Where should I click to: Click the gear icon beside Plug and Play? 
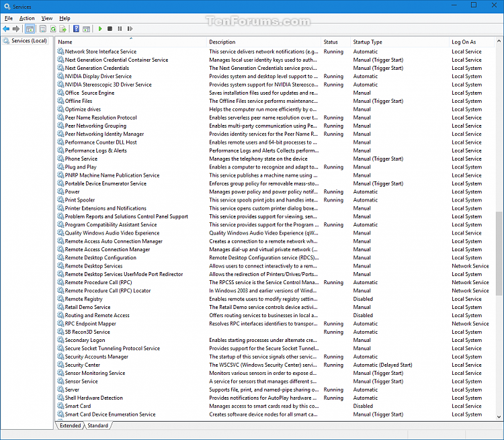click(60, 167)
